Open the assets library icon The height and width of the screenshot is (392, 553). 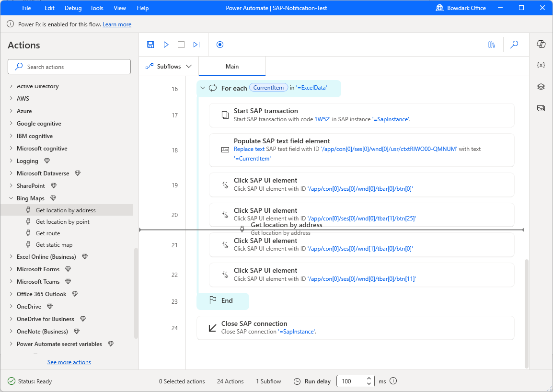coord(492,45)
